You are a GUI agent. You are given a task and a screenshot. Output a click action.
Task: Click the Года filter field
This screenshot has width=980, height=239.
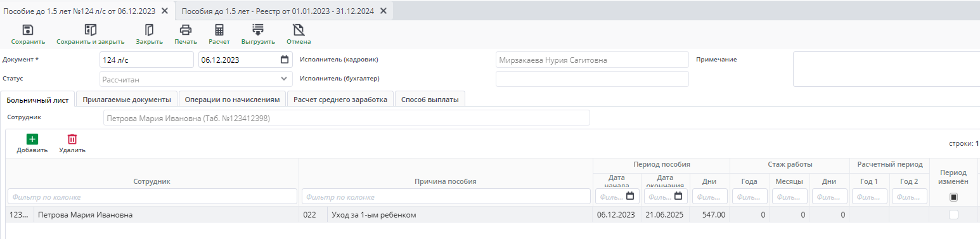(749, 197)
